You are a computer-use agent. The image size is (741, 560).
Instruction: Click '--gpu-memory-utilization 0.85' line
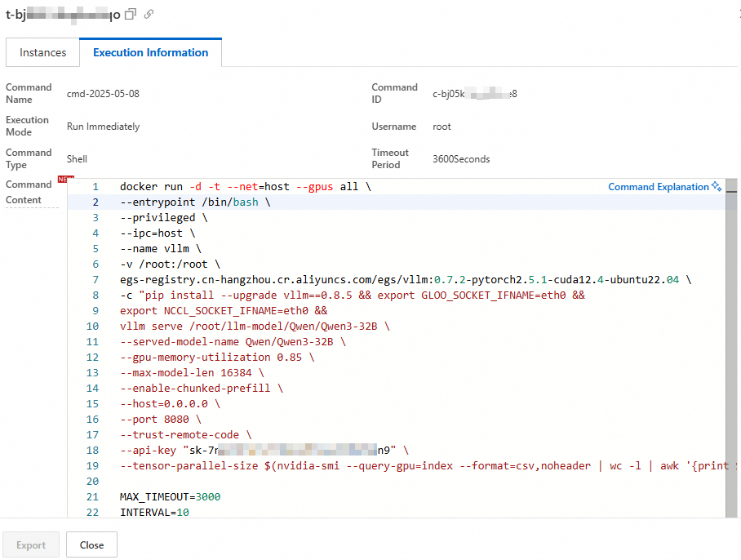[x=217, y=358]
